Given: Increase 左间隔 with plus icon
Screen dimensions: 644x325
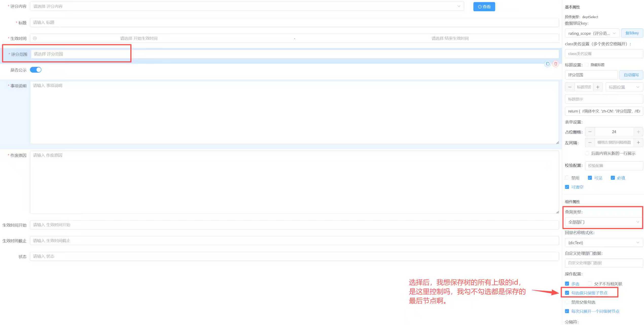Looking at the screenshot, I should [x=638, y=142].
